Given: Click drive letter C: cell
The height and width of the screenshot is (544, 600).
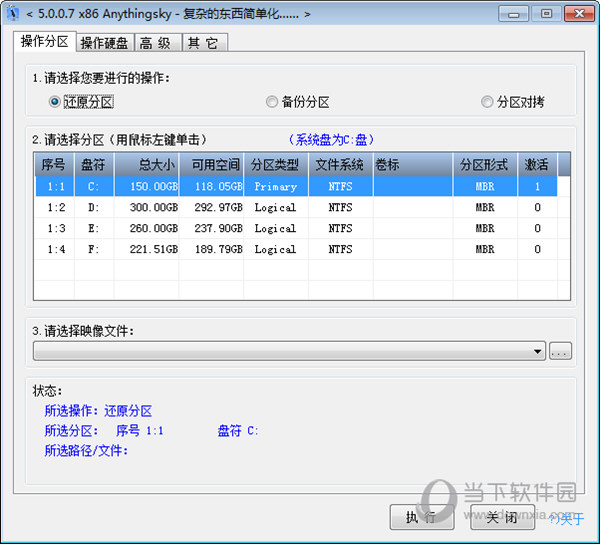Looking at the screenshot, I should (x=94, y=187).
